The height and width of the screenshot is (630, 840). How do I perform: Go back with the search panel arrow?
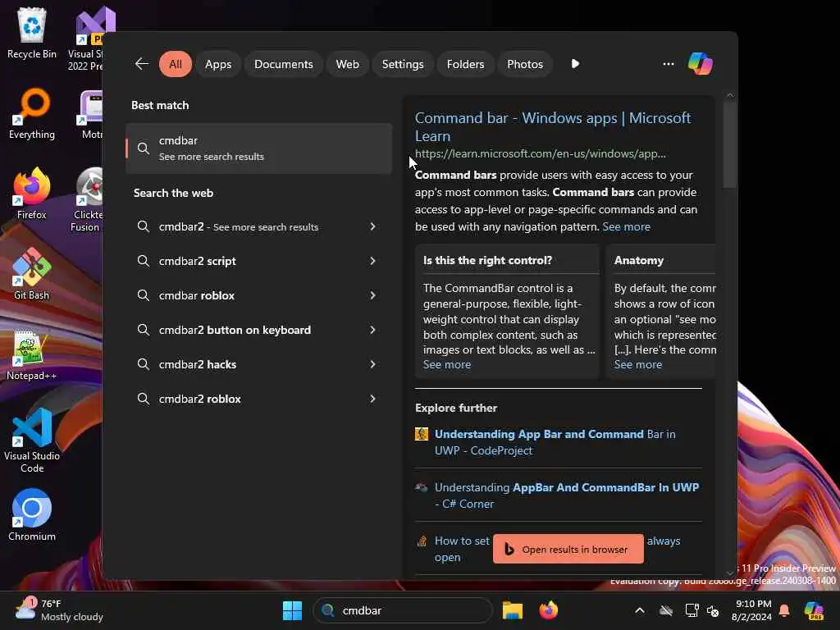point(142,64)
